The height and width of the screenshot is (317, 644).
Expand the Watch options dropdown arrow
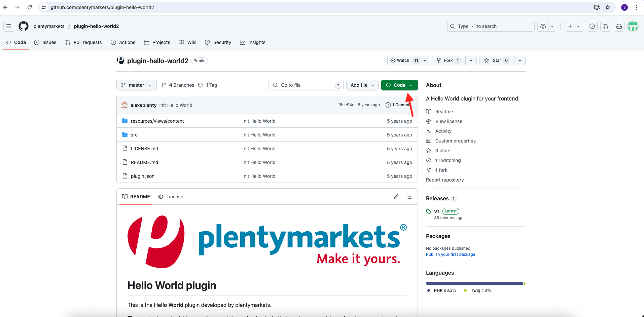pyautogui.click(x=425, y=61)
